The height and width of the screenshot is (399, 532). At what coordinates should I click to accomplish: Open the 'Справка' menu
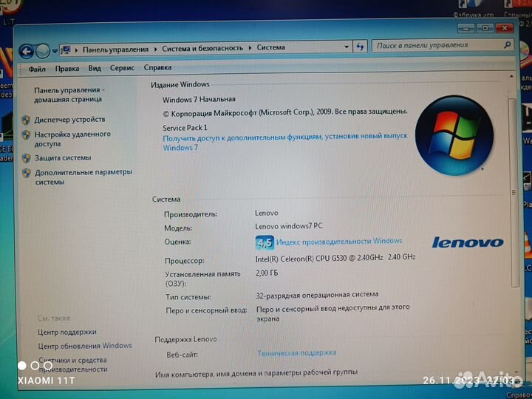coord(157,67)
